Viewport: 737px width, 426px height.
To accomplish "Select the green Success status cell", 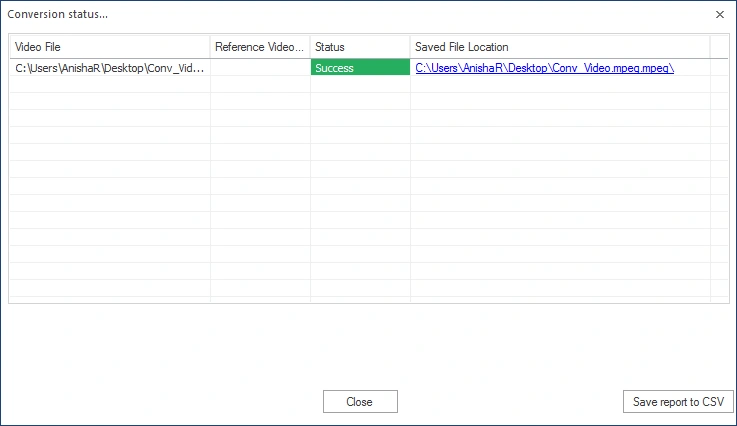I will pyautogui.click(x=360, y=67).
